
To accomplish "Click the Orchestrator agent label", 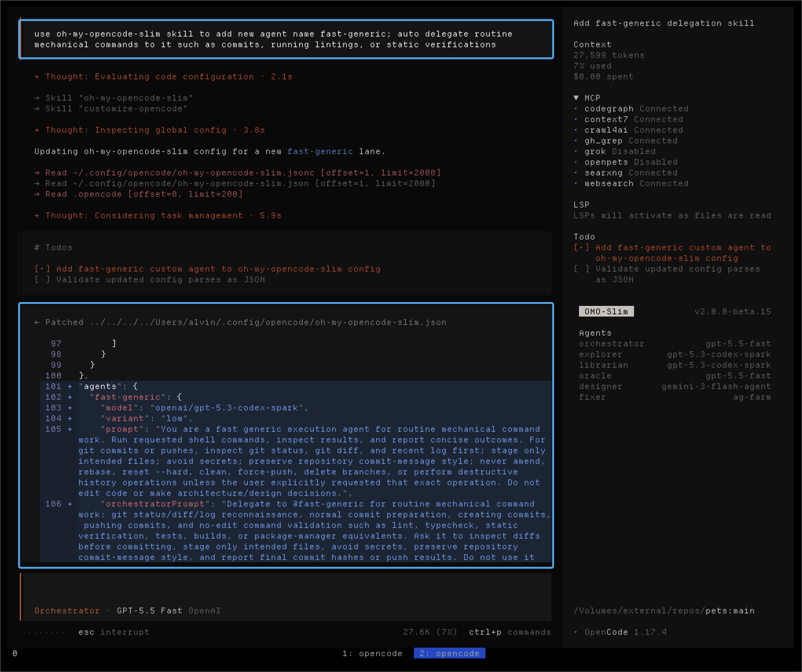I will [67, 610].
